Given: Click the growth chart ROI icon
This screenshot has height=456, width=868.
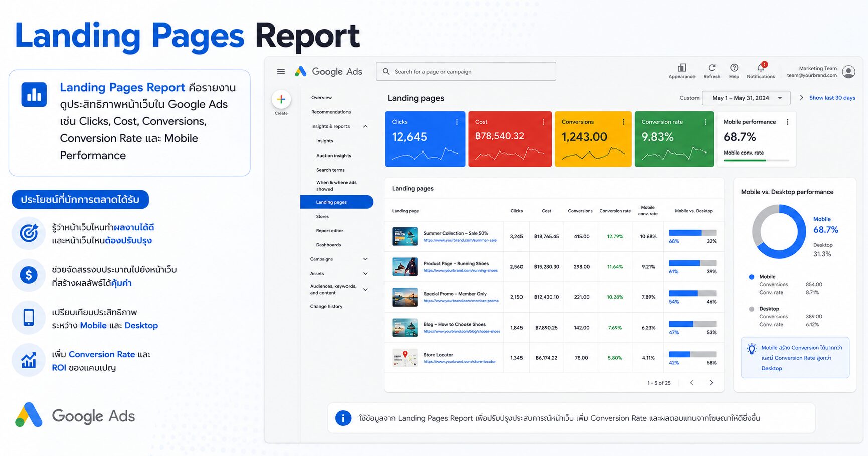Looking at the screenshot, I should tap(29, 360).
